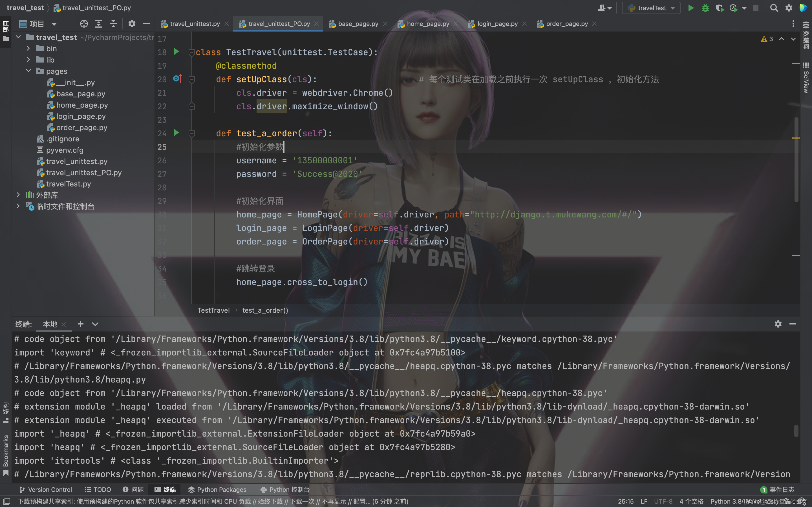Collapse the pages folder in tree
This screenshot has height=507, width=812.
pos(28,71)
